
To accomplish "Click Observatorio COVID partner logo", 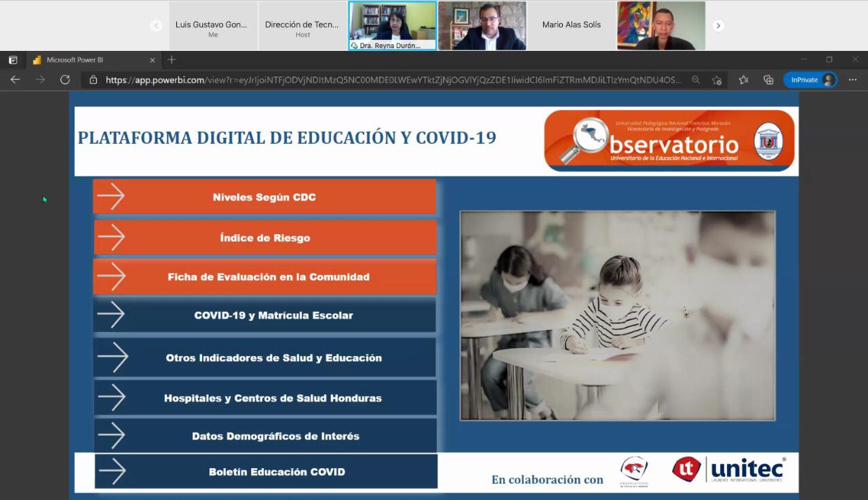I will [634, 472].
